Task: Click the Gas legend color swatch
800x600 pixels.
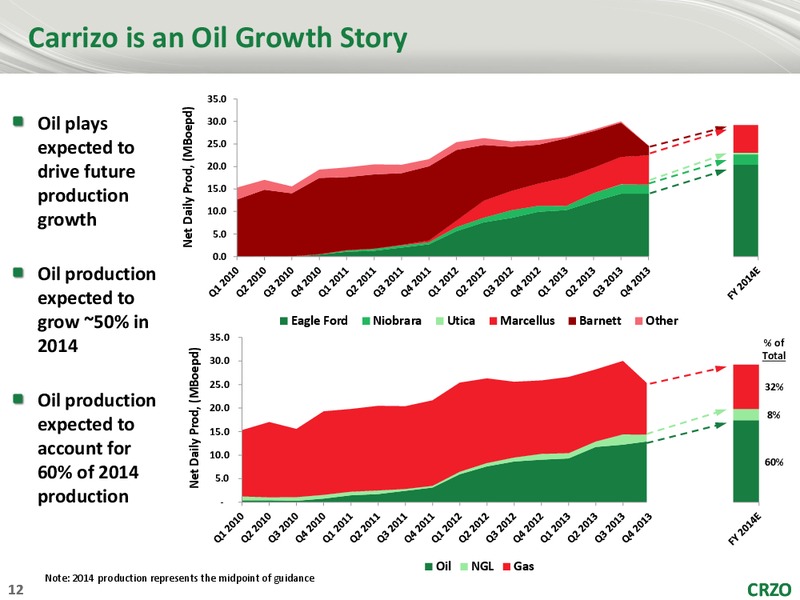Action: [507, 567]
